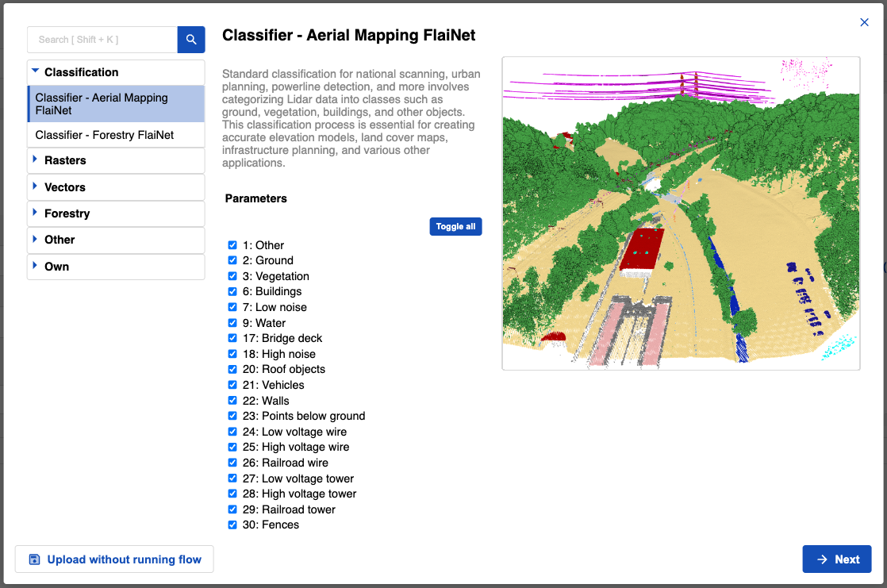Viewport: 887px width, 588px height.
Task: Click in the search input field
Action: (102, 40)
